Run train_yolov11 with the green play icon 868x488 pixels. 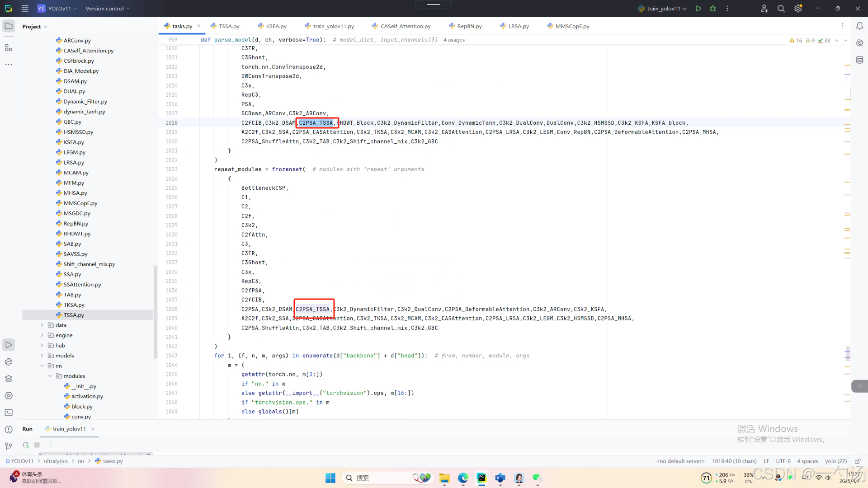[698, 9]
